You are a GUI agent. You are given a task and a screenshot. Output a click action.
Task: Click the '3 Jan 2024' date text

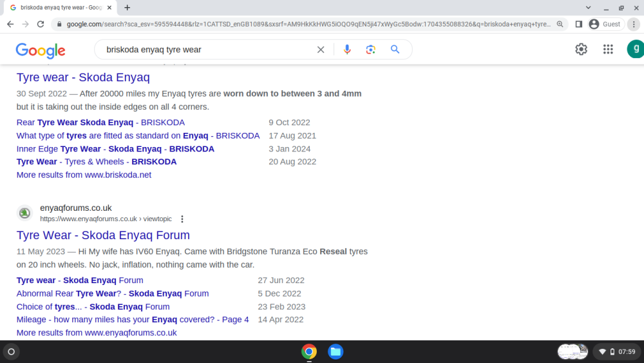pyautogui.click(x=290, y=149)
